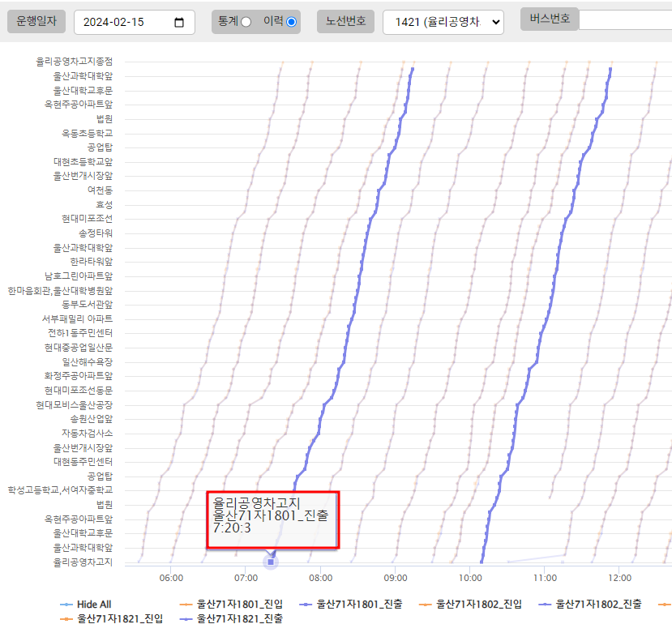
Task: Click the 버스번호 label
Action: pos(549,19)
